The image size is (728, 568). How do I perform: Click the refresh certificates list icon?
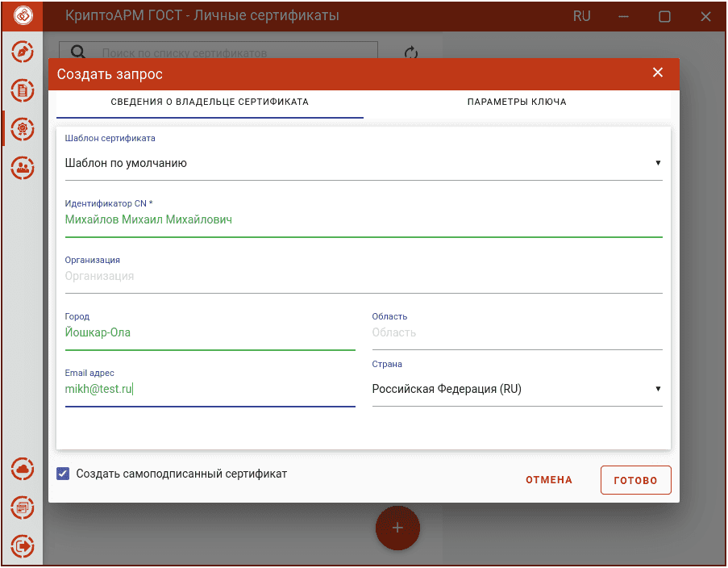[x=411, y=53]
